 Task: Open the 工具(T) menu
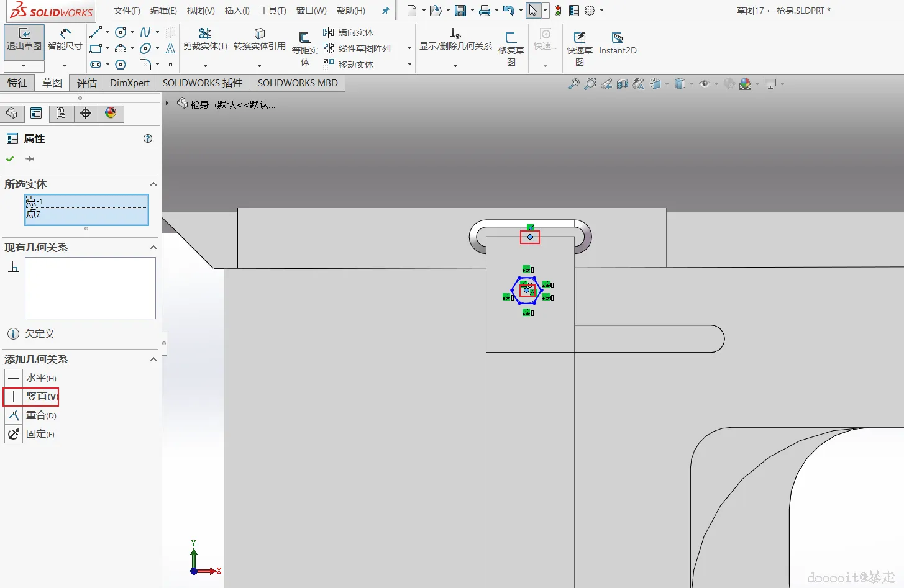[273, 11]
